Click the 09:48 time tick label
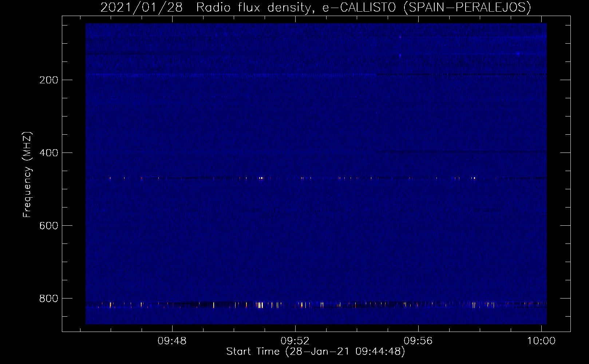Screen dimensions: 589x364 click(172, 341)
